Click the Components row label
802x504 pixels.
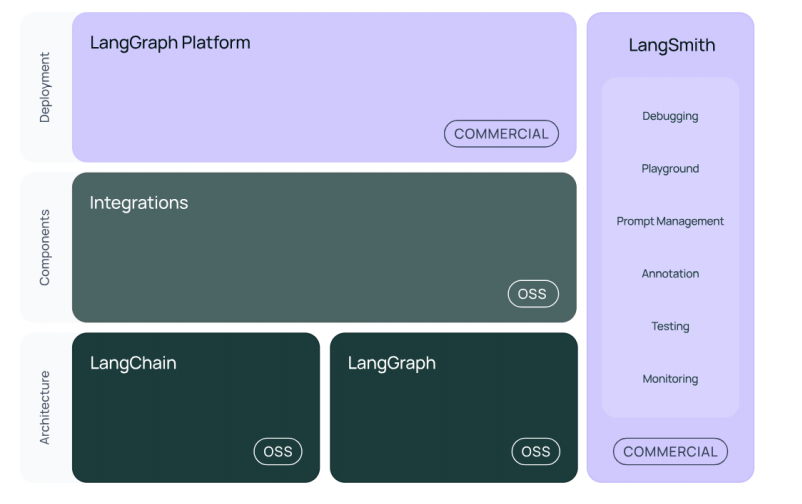pyautogui.click(x=45, y=247)
